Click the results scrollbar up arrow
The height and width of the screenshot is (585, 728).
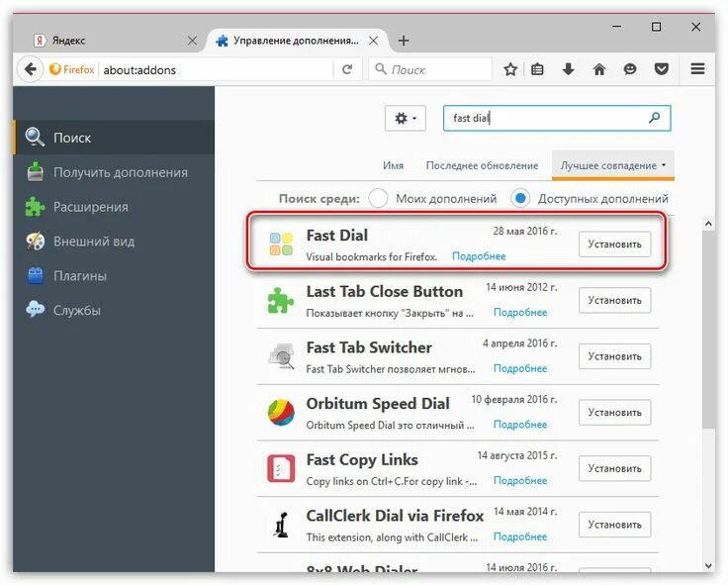coord(708,224)
